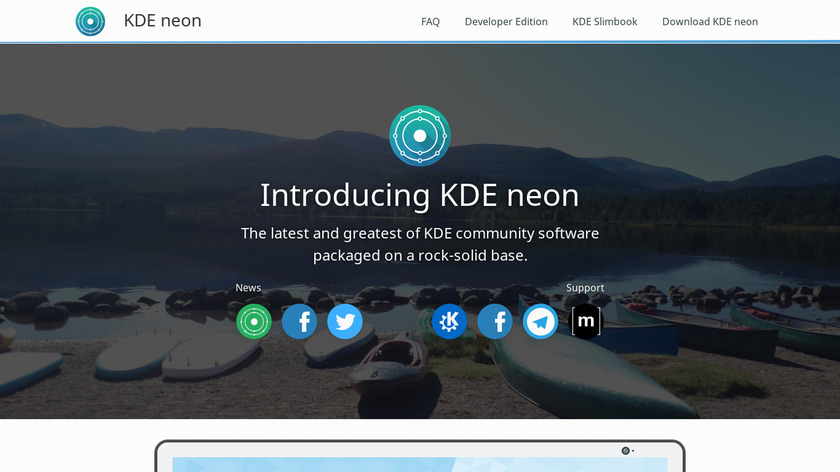The width and height of the screenshot is (840, 472).
Task: Go to Developer Edition
Action: 506,21
